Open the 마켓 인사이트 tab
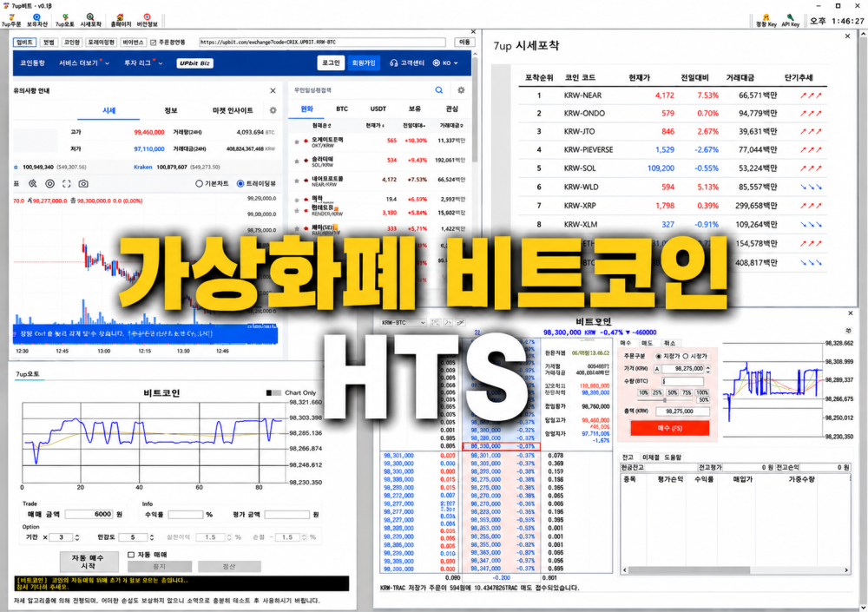 [x=233, y=110]
